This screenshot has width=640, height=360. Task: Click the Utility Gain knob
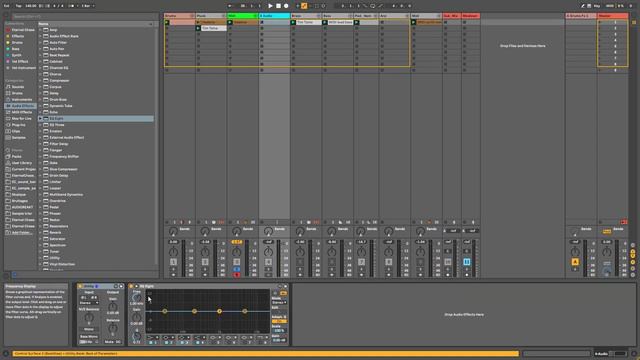pyautogui.click(x=113, y=307)
